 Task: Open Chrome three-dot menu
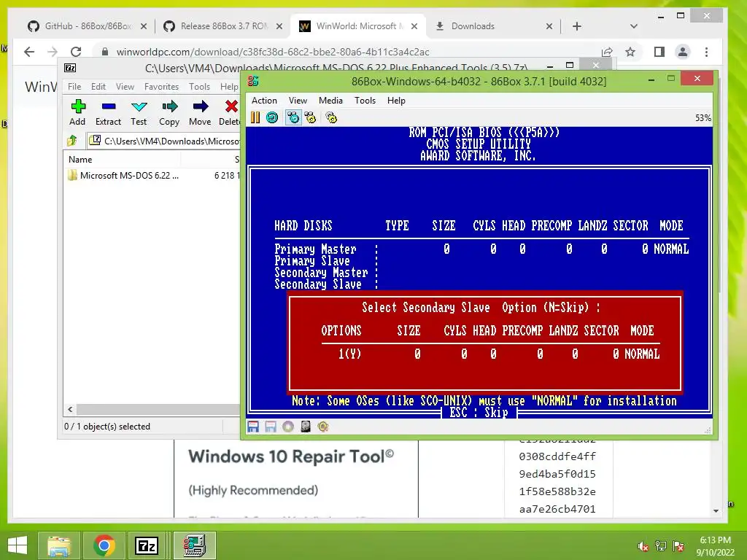pos(706,52)
